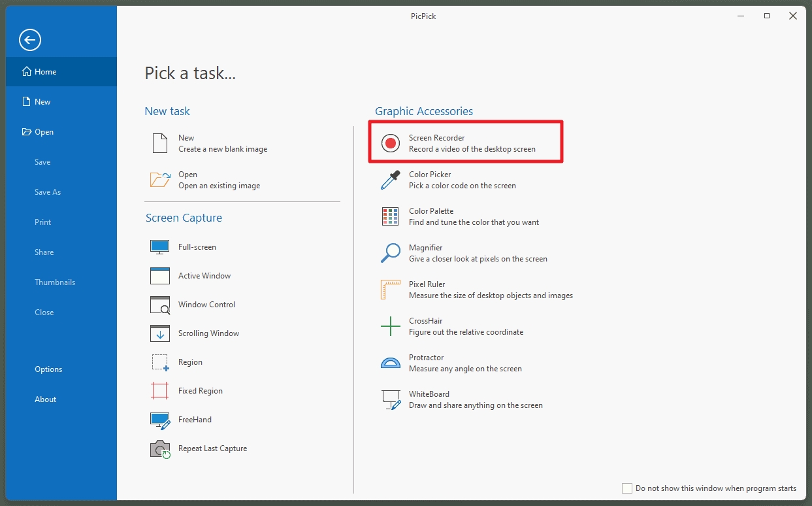The image size is (812, 506).
Task: Launch the Magnifier tool icon
Action: [390, 253]
